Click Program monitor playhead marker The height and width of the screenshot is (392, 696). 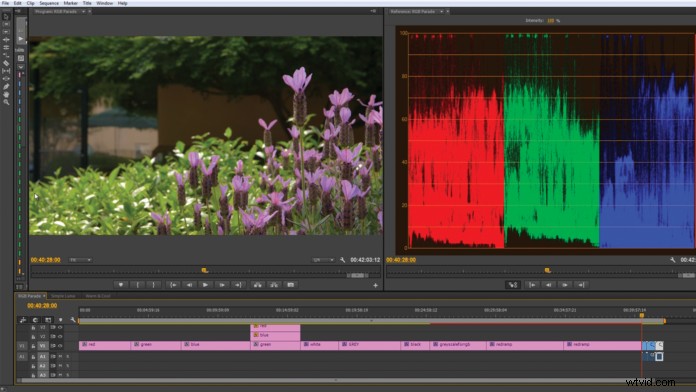coord(204,270)
